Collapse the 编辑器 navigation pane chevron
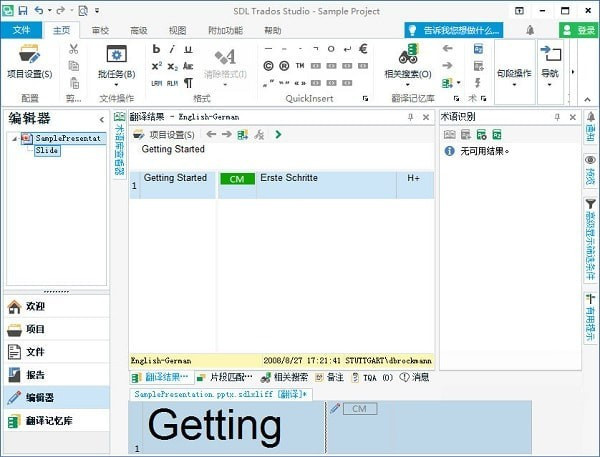Image resolution: width=600 pixels, height=457 pixels. pyautogui.click(x=102, y=120)
